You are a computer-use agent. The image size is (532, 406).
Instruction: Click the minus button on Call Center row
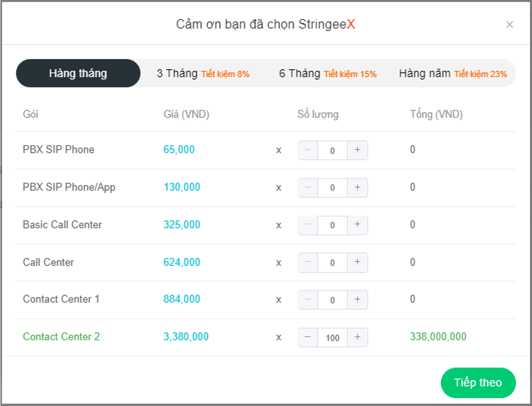tap(308, 262)
